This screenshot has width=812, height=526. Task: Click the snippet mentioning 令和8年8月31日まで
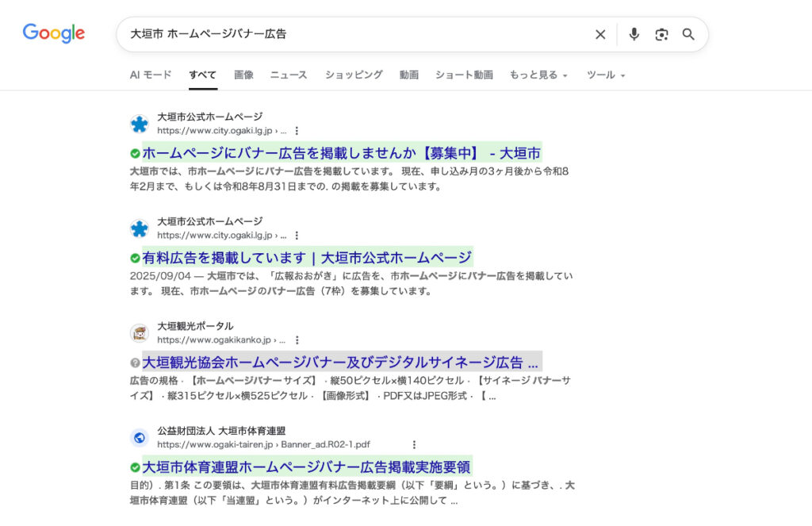pyautogui.click(x=350, y=179)
